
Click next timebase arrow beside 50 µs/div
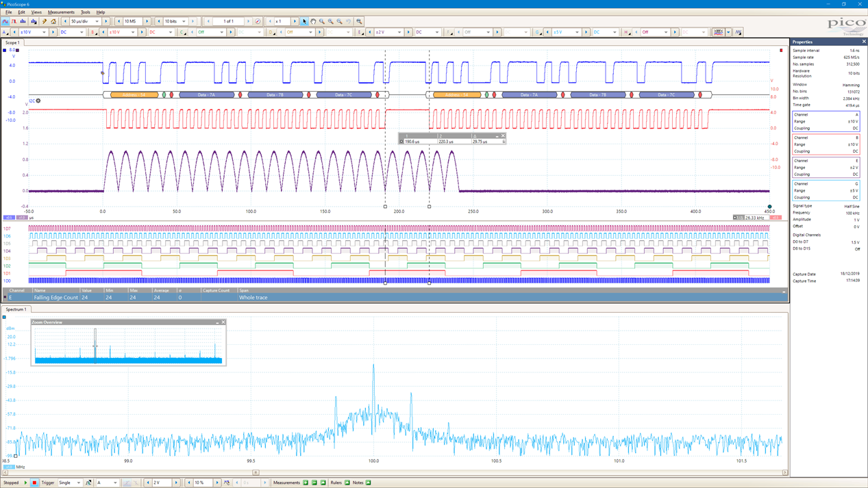[106, 21]
